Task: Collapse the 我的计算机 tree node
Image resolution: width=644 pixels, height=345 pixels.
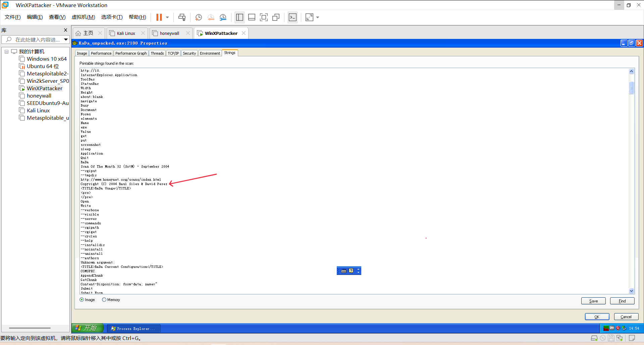Action: (x=6, y=52)
